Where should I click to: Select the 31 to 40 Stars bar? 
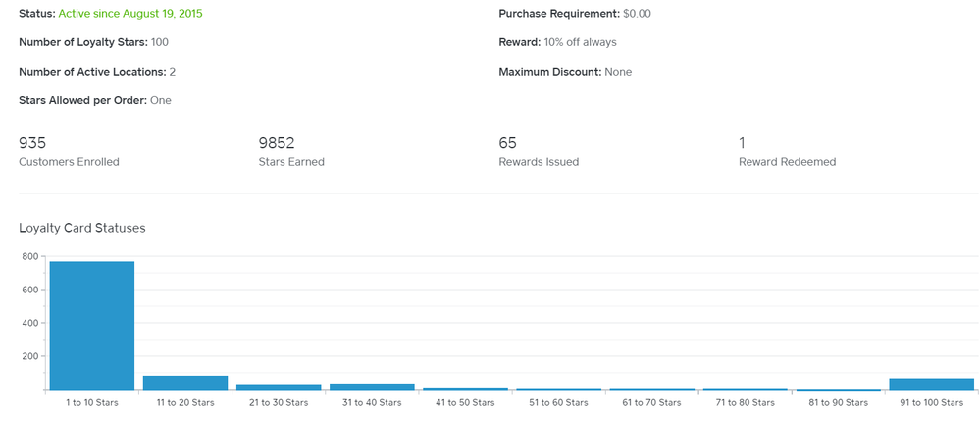tap(372, 387)
